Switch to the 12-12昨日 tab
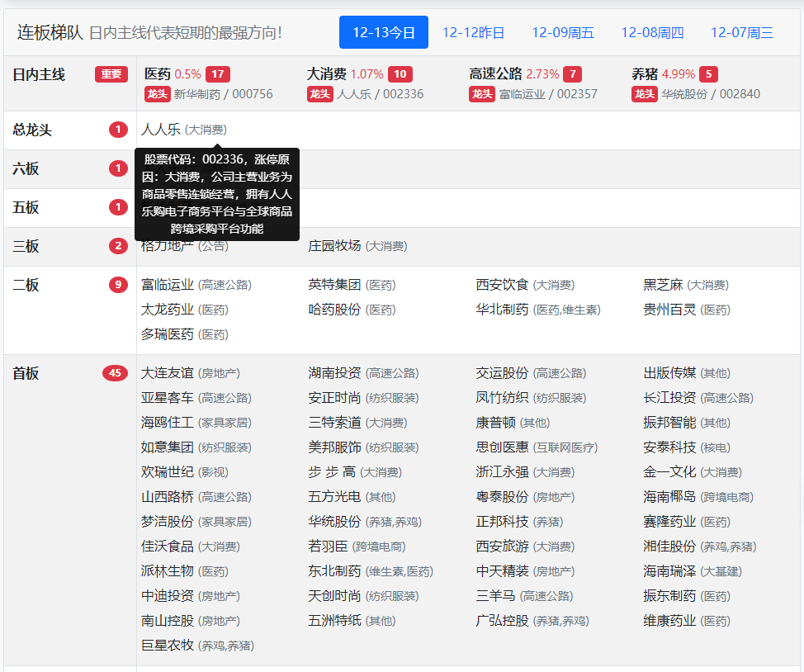 point(473,32)
